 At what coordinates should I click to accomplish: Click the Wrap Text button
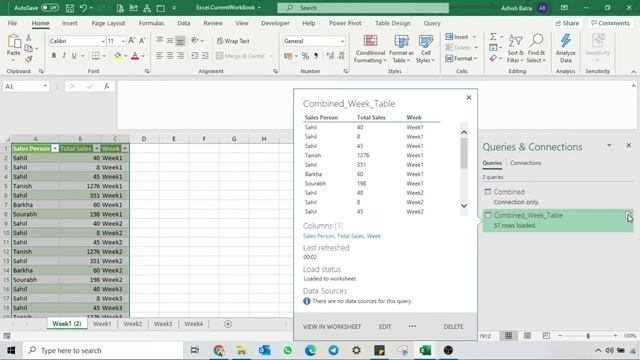point(233,41)
